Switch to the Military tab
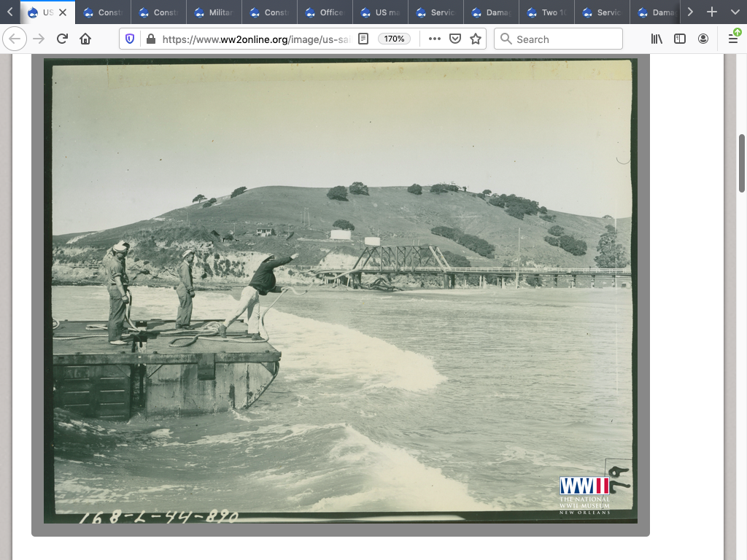The width and height of the screenshot is (747, 560). [214, 12]
